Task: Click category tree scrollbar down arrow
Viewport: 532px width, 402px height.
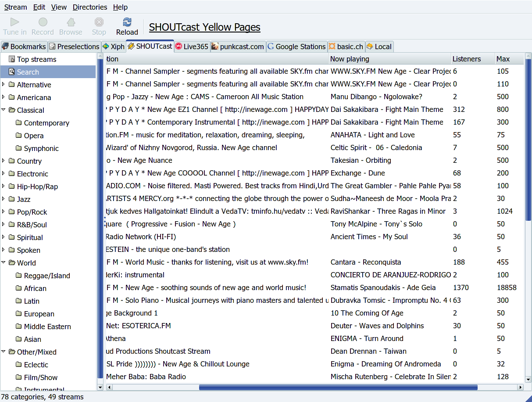Action: pyautogui.click(x=100, y=388)
